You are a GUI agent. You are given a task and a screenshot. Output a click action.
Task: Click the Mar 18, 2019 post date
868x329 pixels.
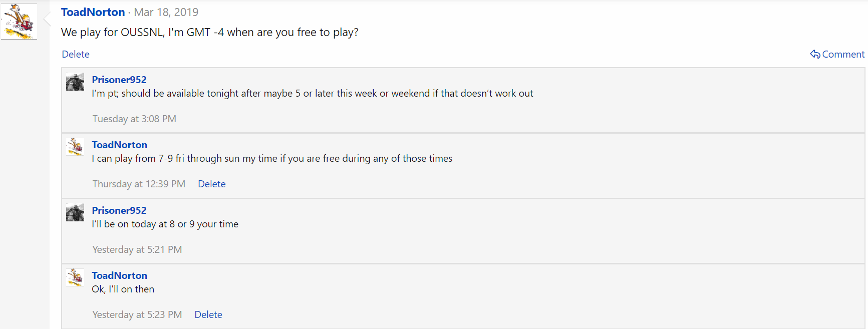pos(166,12)
